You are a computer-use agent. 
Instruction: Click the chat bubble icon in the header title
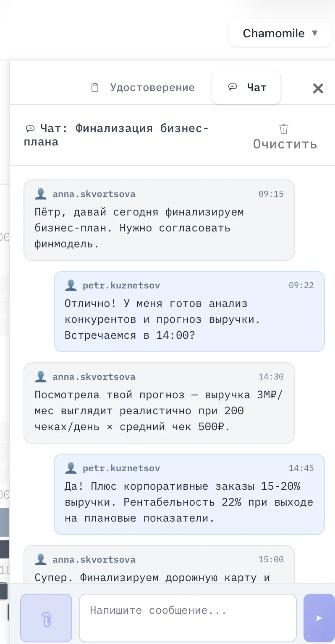tap(30, 128)
